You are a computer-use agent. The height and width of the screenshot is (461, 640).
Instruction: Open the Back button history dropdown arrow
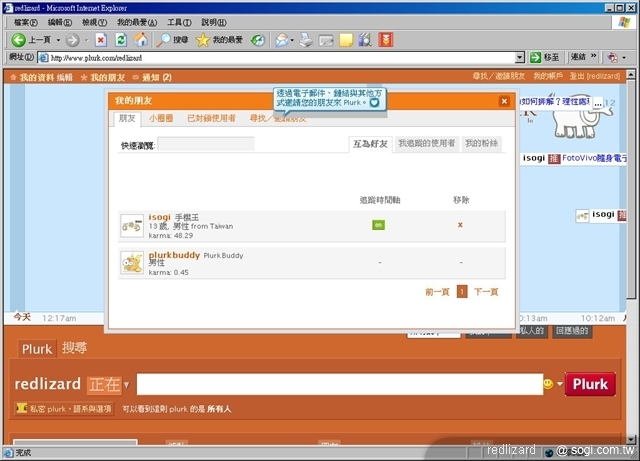click(x=58, y=40)
